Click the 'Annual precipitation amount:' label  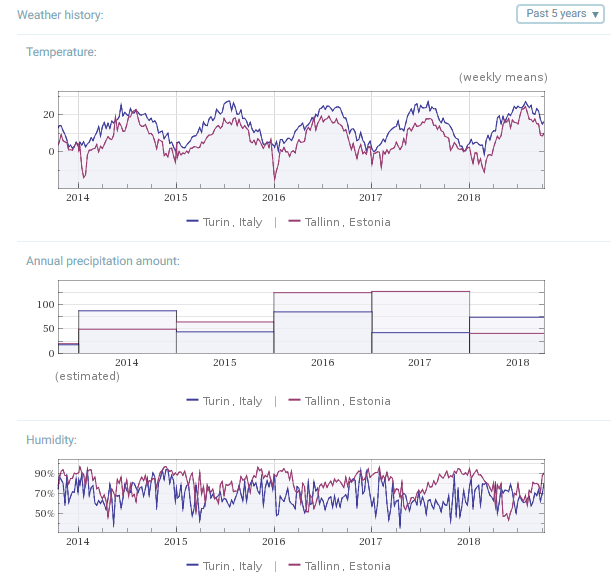click(x=103, y=261)
